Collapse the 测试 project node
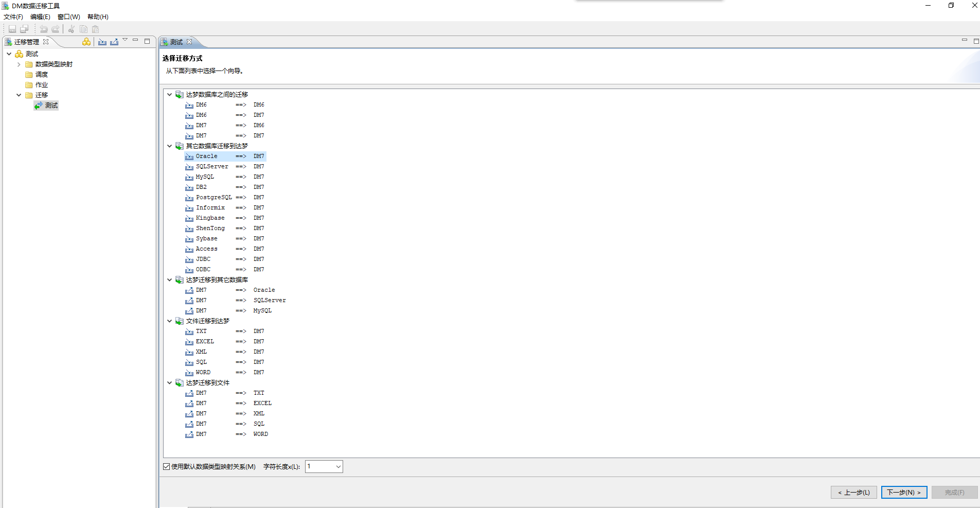The height and width of the screenshot is (508, 980). pos(9,54)
